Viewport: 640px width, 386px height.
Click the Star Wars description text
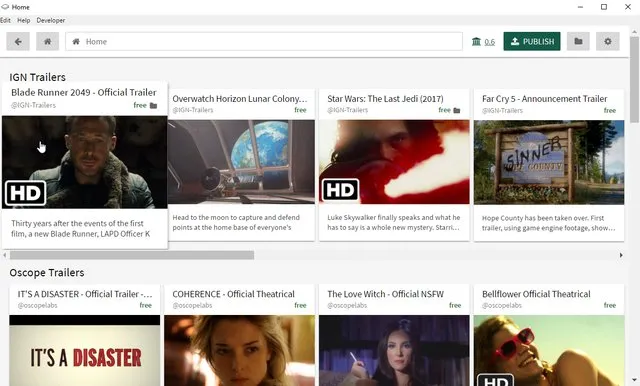click(x=393, y=223)
